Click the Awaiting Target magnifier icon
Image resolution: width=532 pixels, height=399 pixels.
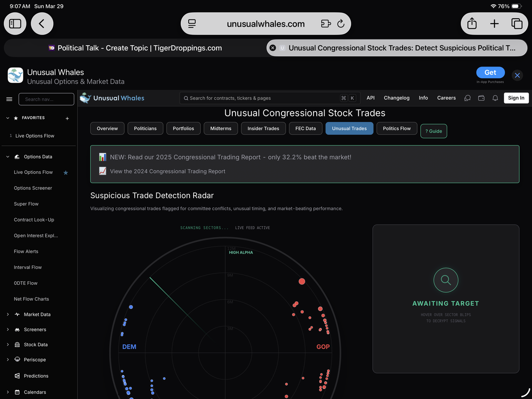[x=446, y=280]
